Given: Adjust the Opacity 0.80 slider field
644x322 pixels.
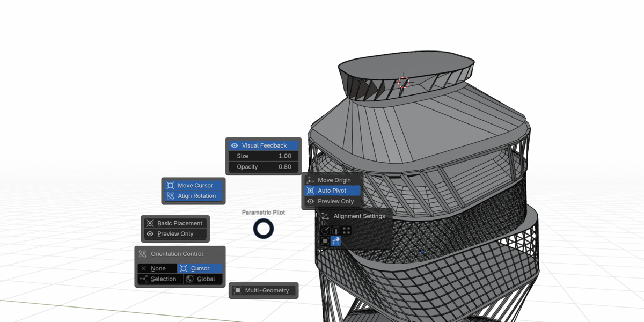Looking at the screenshot, I should tap(264, 167).
